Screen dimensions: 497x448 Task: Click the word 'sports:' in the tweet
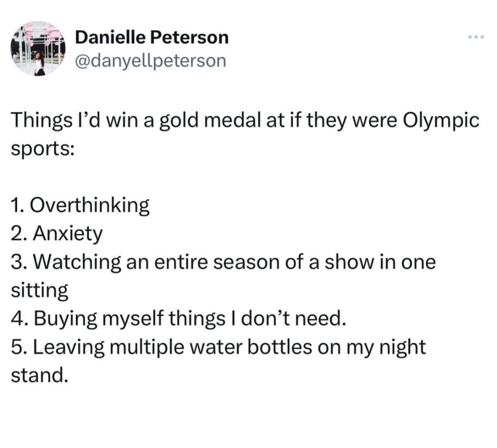[42, 148]
